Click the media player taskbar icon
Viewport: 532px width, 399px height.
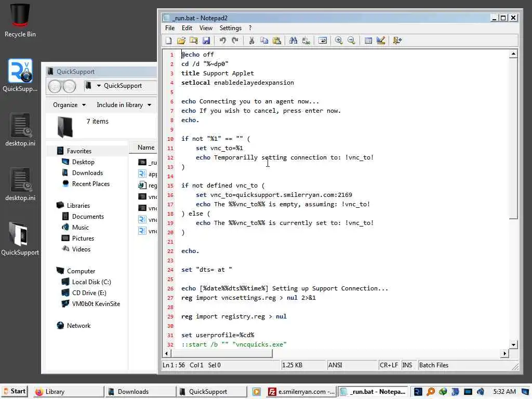pos(257,392)
